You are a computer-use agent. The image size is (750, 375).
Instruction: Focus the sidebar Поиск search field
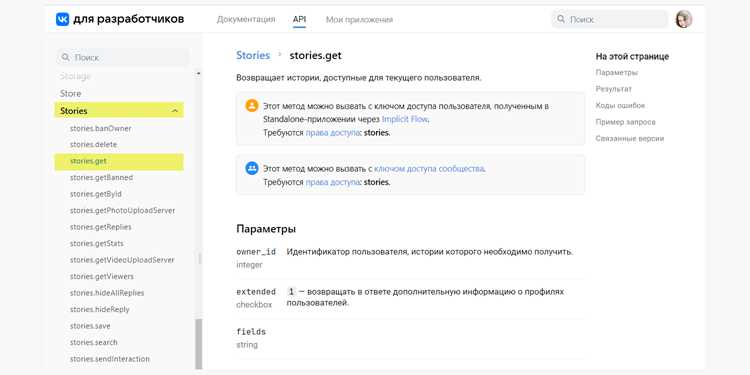tap(122, 57)
